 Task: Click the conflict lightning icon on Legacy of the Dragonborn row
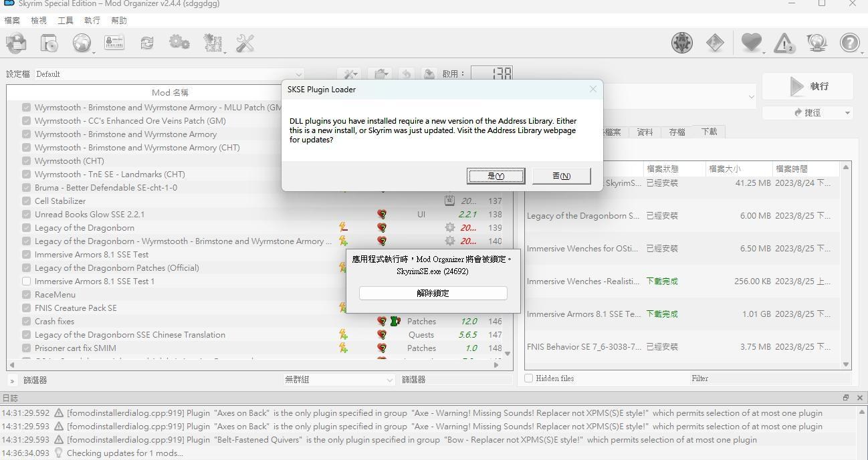(343, 227)
